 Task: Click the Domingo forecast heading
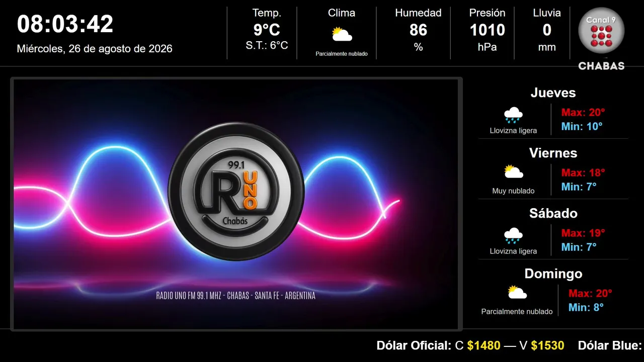[x=553, y=274]
